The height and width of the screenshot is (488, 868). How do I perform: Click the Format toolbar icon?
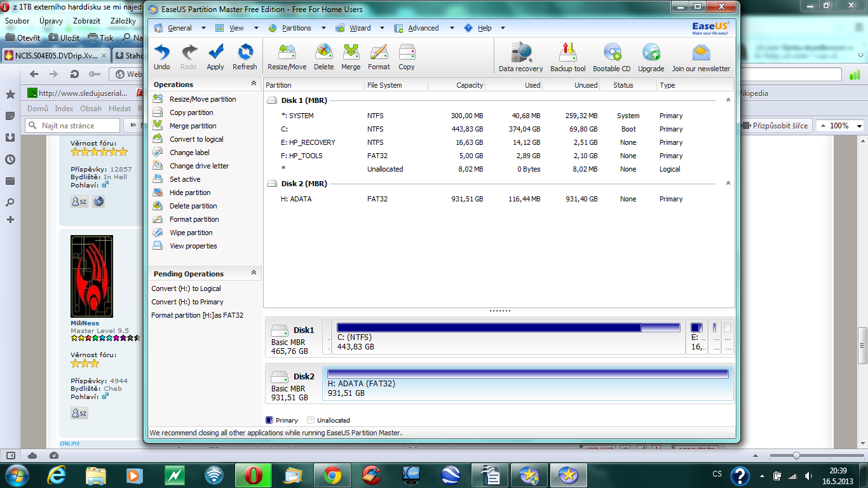click(379, 57)
